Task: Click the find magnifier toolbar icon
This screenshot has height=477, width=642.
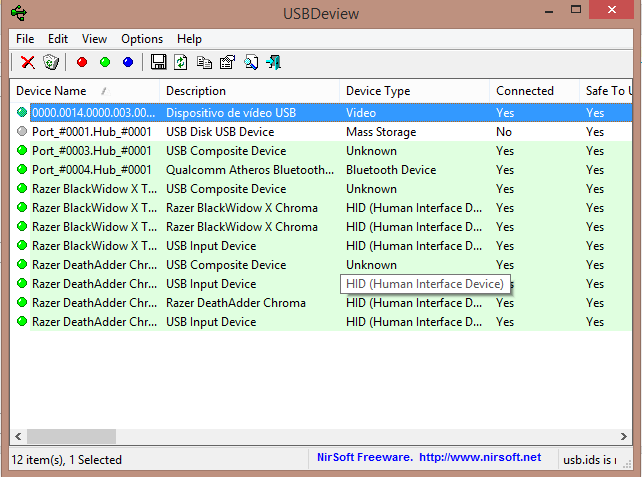Action: click(x=251, y=62)
